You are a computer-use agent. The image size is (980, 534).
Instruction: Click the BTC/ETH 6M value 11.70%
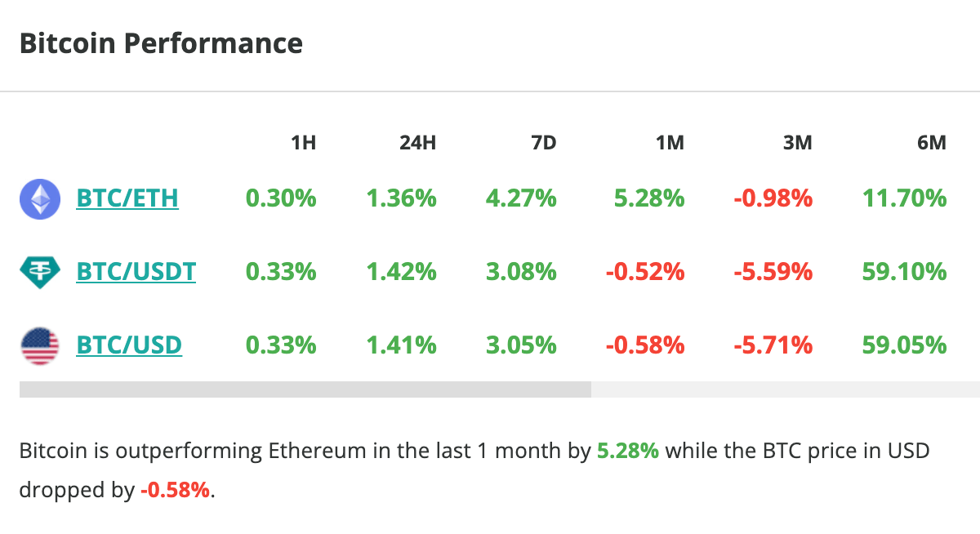pyautogui.click(x=904, y=198)
